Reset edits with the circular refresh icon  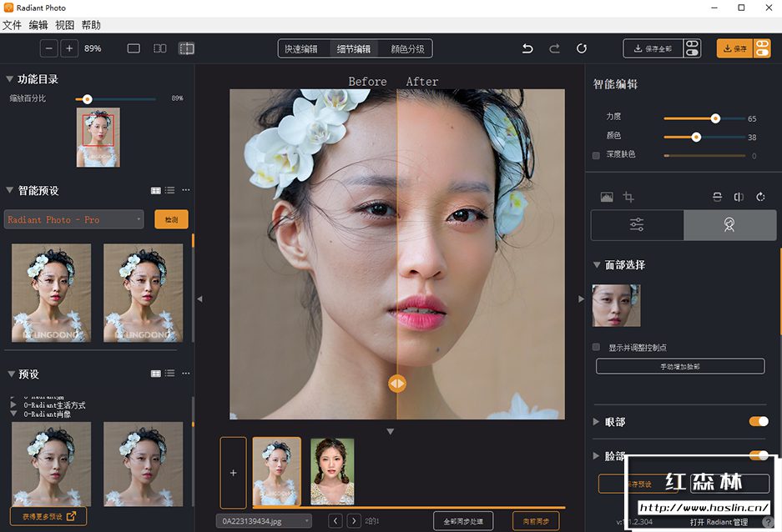click(x=582, y=48)
